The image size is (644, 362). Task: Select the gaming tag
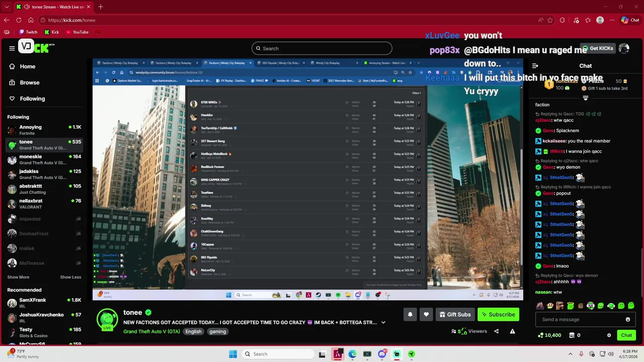point(218,331)
